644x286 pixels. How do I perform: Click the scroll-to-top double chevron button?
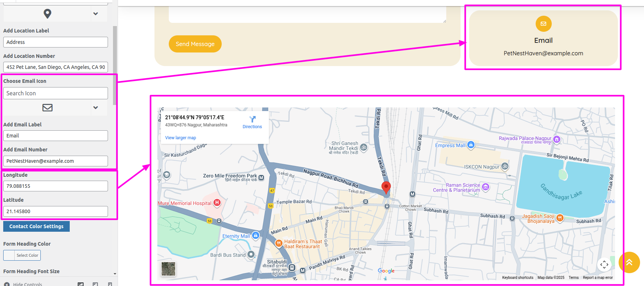click(x=629, y=262)
